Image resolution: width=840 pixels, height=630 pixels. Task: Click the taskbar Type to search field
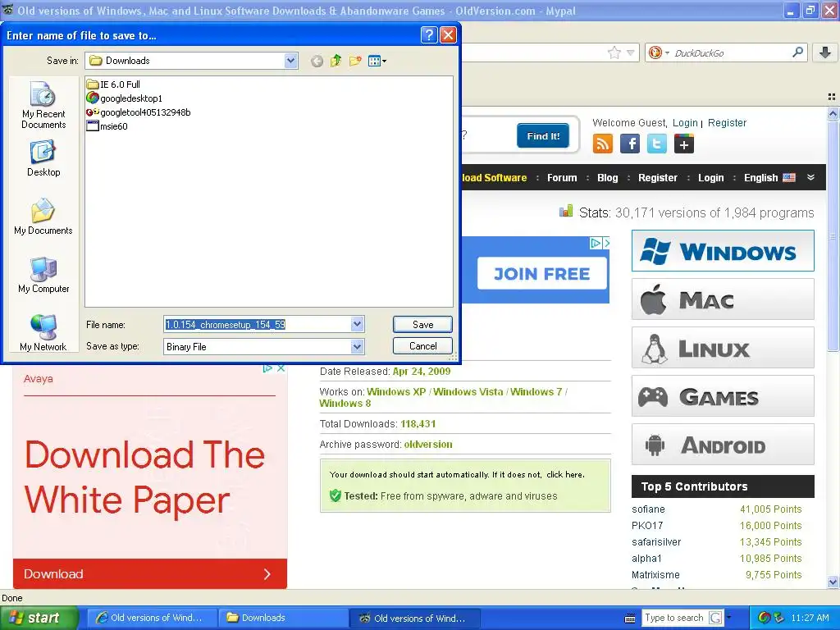click(674, 618)
